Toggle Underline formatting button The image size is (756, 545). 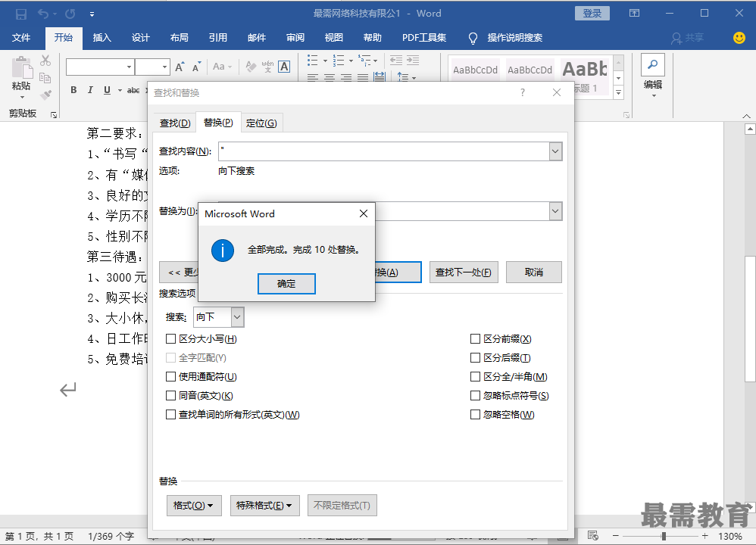[107, 90]
